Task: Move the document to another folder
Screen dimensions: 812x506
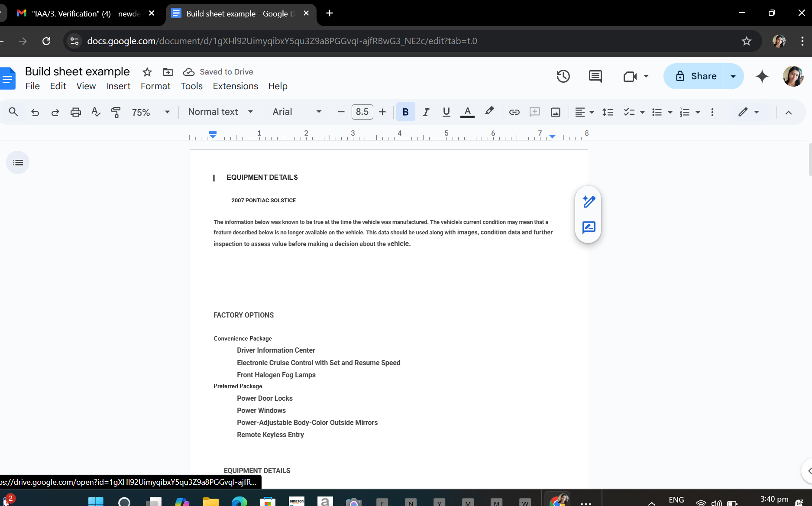Action: [x=168, y=72]
